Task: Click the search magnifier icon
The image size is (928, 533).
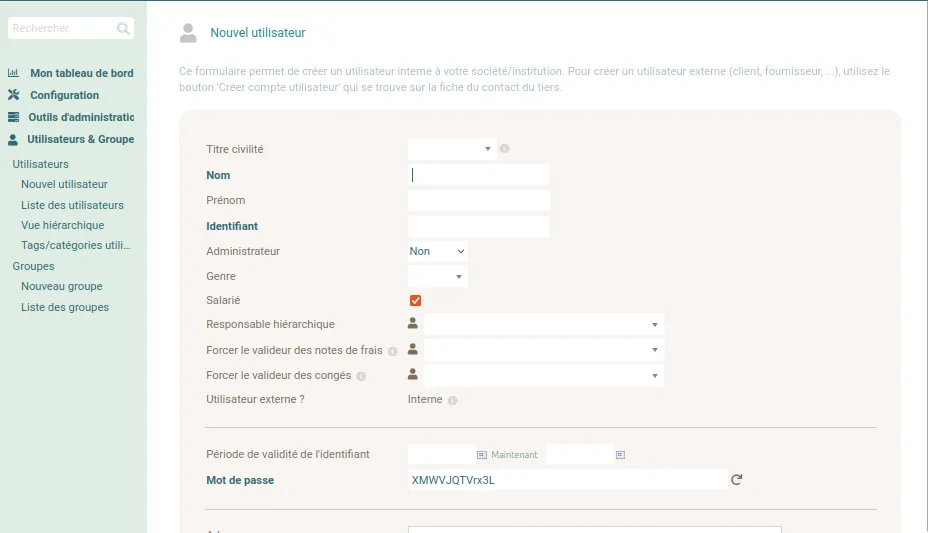Action: pos(123,28)
